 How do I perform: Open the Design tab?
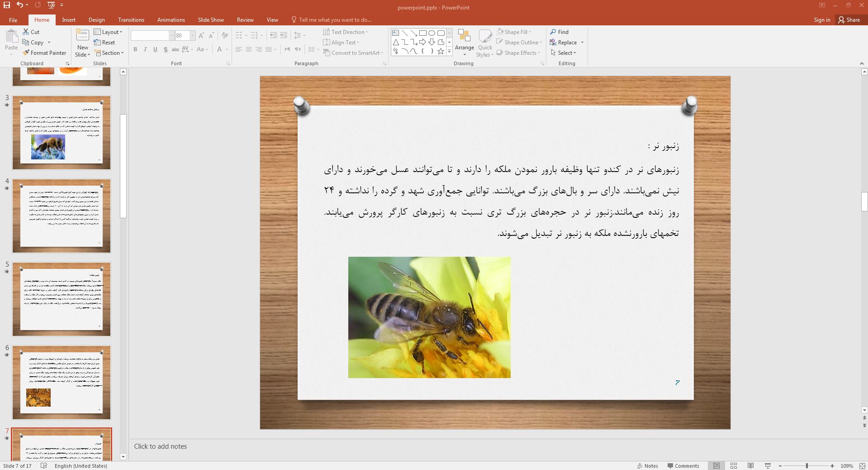96,20
